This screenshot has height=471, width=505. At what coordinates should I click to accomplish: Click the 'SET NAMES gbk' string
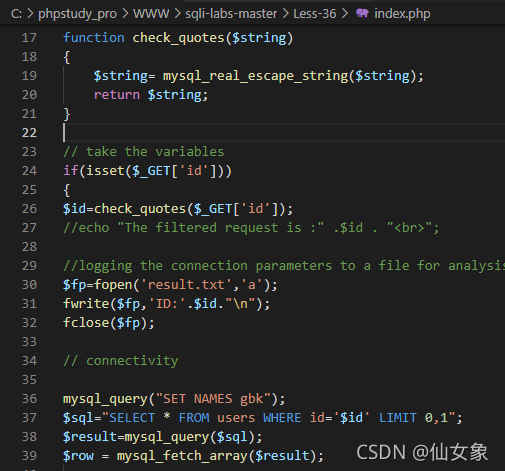[213, 399]
